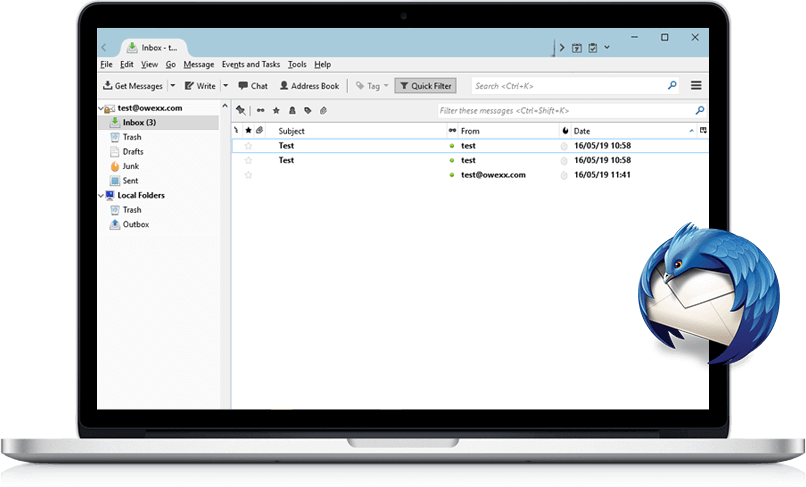Toggle the starred messages filter icon
The width and height of the screenshot is (806, 487).
(276, 111)
